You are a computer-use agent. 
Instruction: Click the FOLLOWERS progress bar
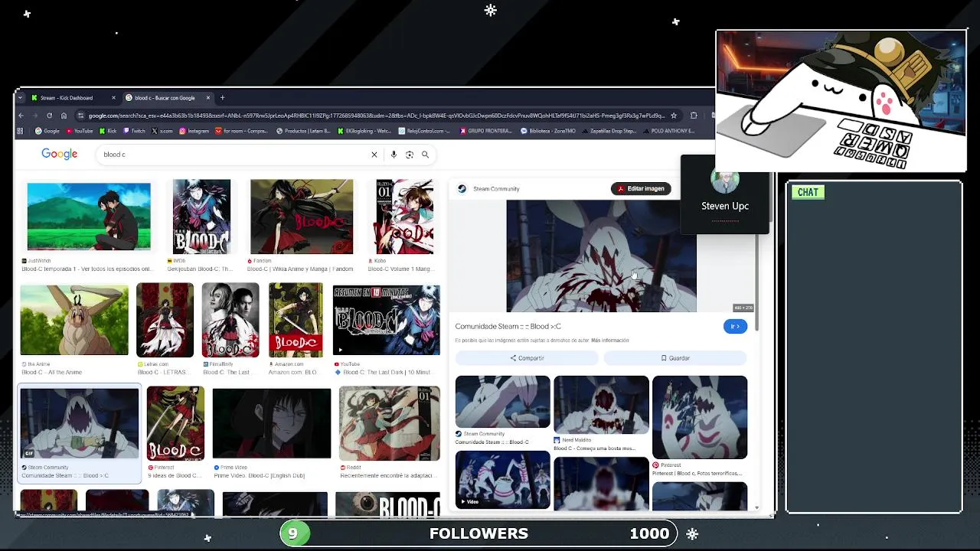(479, 533)
